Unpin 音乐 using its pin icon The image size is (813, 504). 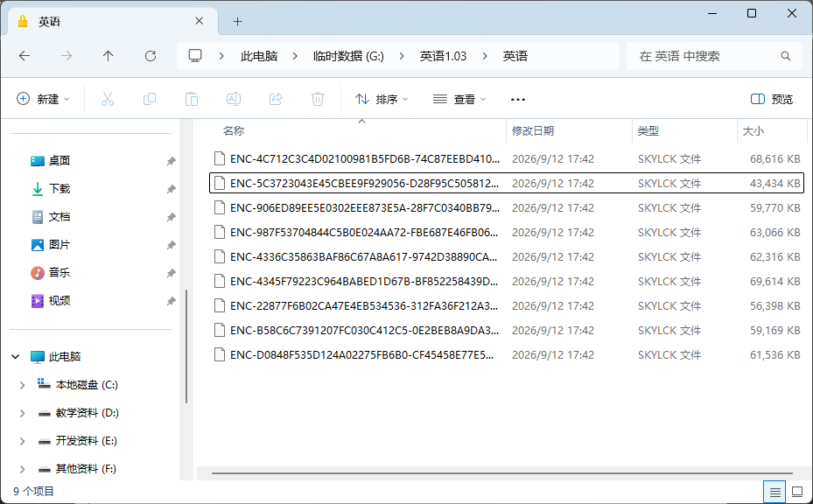(x=171, y=273)
